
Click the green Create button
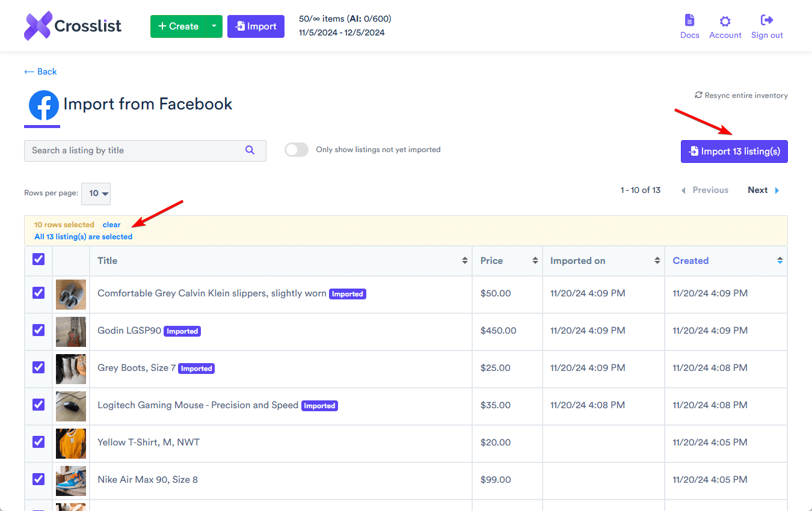(x=178, y=26)
